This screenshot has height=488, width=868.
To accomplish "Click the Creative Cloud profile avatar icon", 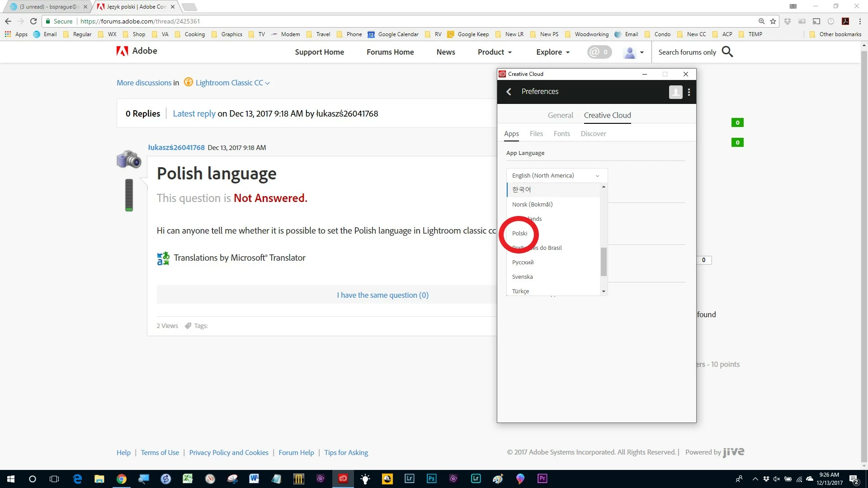I will pos(675,92).
